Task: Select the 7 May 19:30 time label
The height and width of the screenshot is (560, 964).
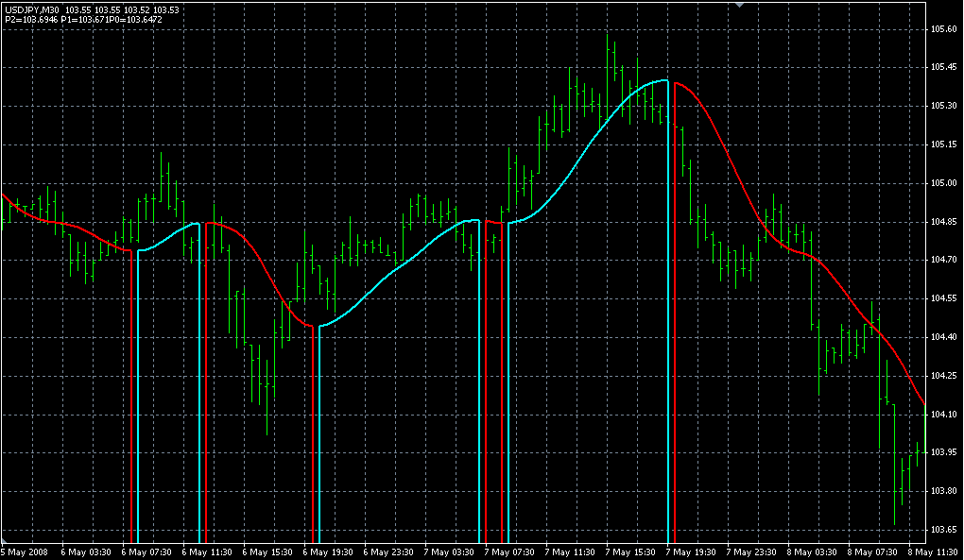Action: [x=693, y=552]
